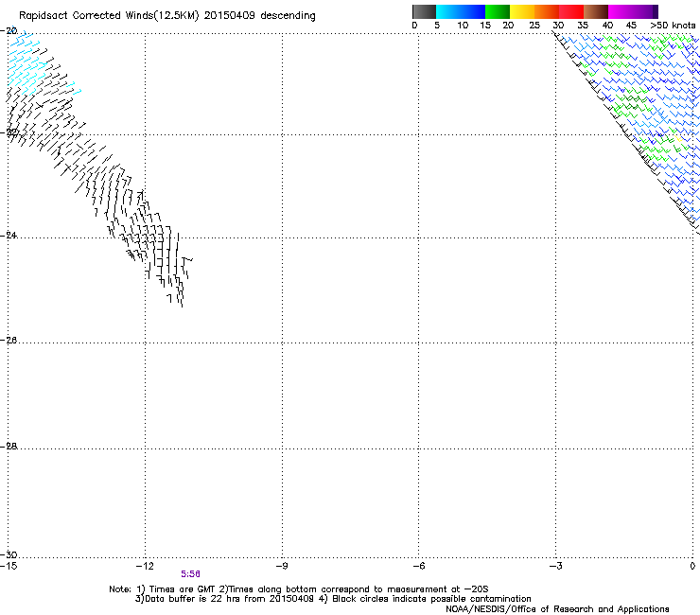The height and width of the screenshot is (615, 700).
Task: Click the note line about Times are GMT
Action: pyautogui.click(x=298, y=589)
